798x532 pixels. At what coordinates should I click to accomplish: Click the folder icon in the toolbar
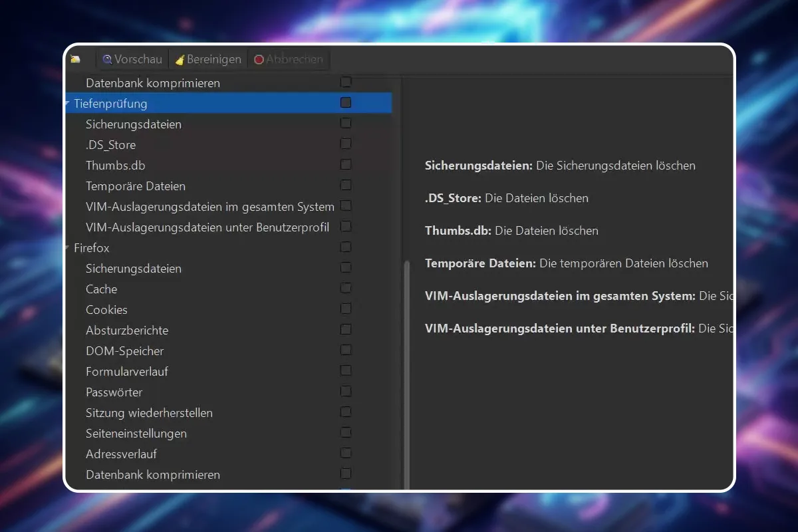75,59
